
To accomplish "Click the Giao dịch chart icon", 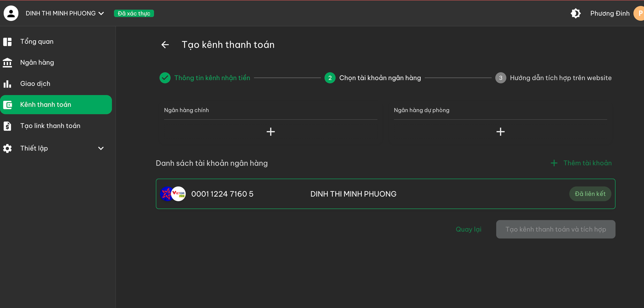I will tap(7, 84).
